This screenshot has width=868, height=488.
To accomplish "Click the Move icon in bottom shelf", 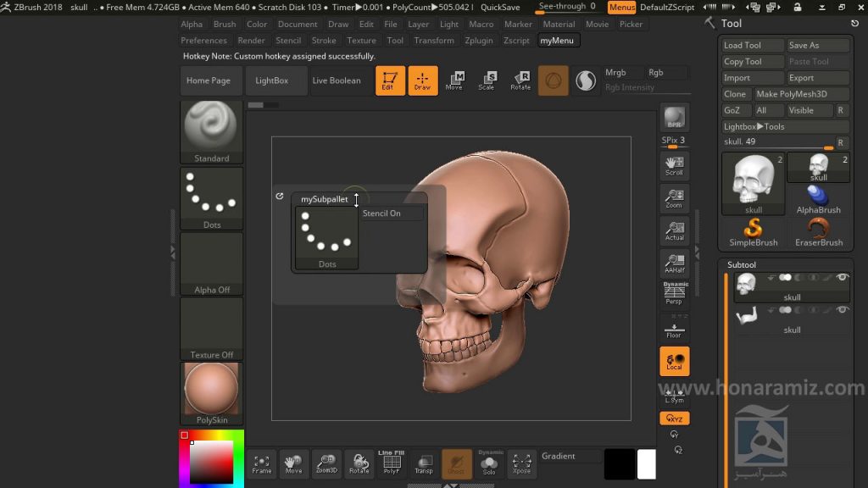I will coord(293,463).
